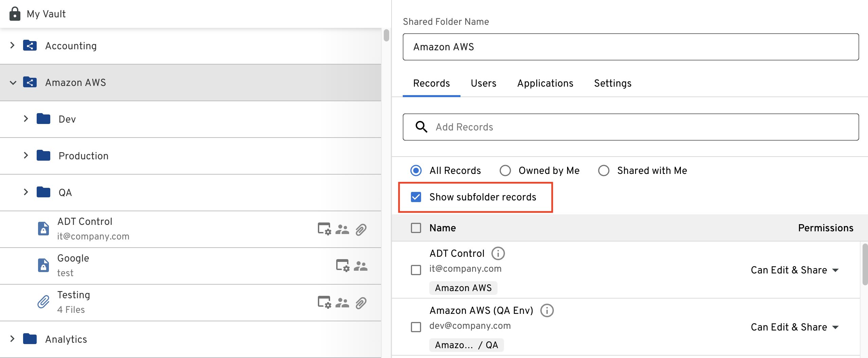Click the Testing record paperclip icon on the left
Image resolution: width=868 pixels, height=358 pixels.
[x=43, y=302]
